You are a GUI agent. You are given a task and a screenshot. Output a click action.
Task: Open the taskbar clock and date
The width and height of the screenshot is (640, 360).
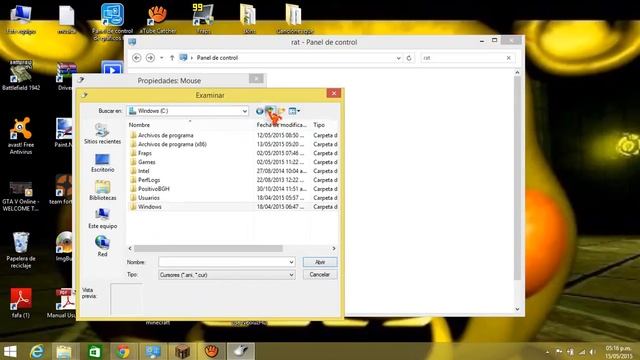click(618, 352)
